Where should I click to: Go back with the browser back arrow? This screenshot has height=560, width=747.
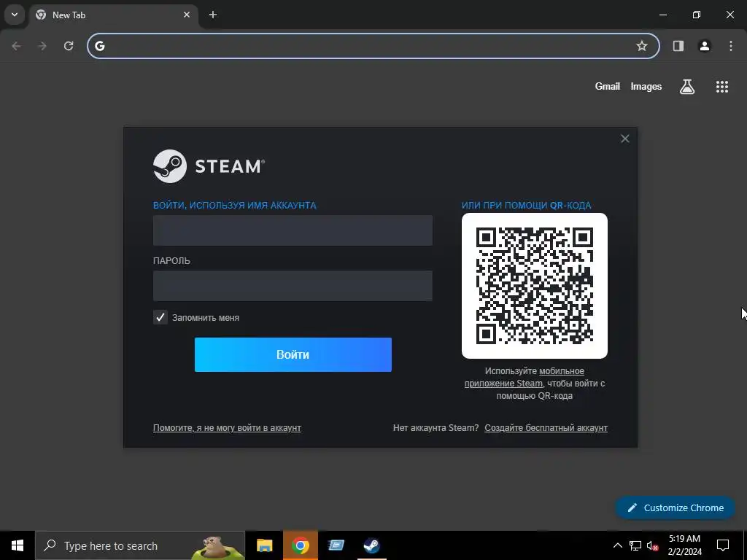point(16,46)
